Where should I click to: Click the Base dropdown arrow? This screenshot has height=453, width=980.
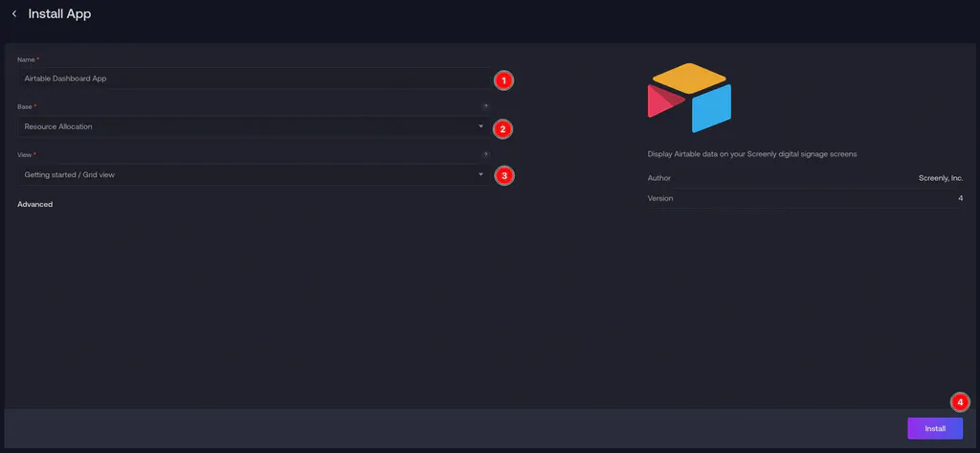coord(480,126)
